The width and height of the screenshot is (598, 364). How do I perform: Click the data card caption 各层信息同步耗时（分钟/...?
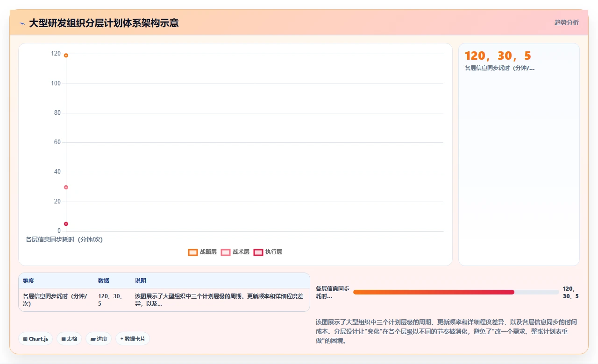point(499,68)
